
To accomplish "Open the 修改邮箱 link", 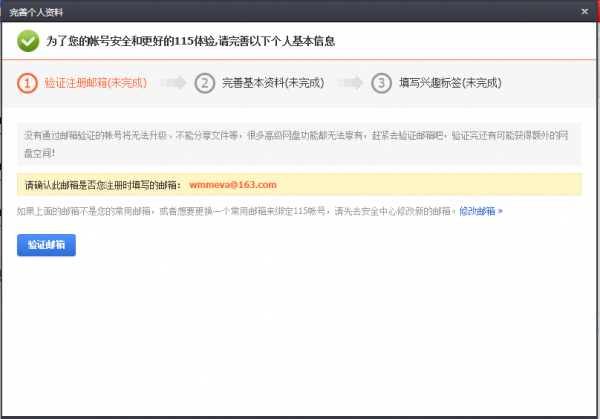I will (481, 211).
